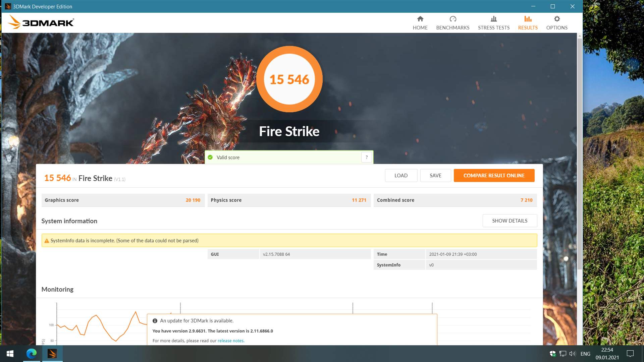Click the info icon in the update notification
Screen dimensions: 644x362
[x=155, y=321]
